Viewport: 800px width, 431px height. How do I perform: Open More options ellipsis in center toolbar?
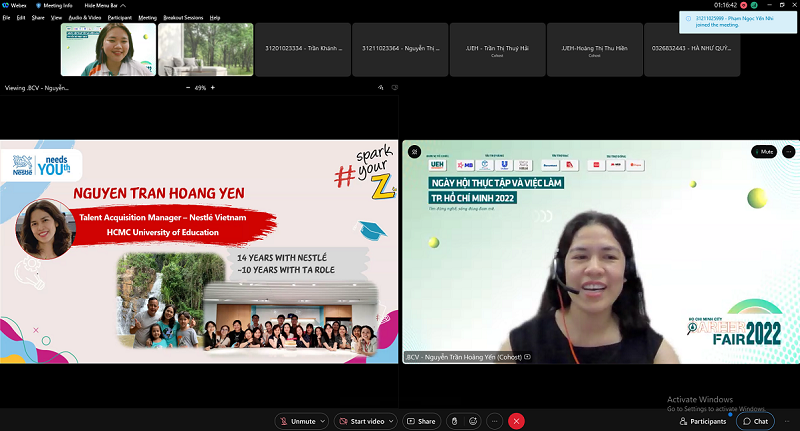click(494, 421)
